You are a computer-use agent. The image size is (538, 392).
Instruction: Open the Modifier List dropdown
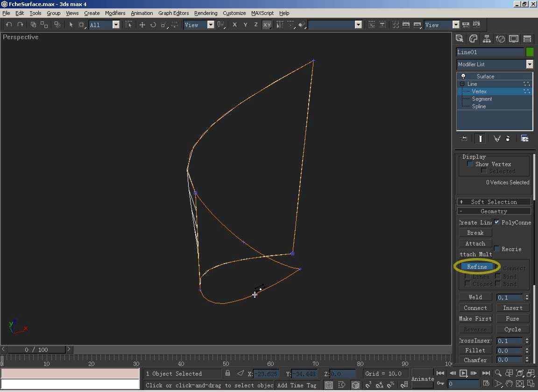click(529, 64)
